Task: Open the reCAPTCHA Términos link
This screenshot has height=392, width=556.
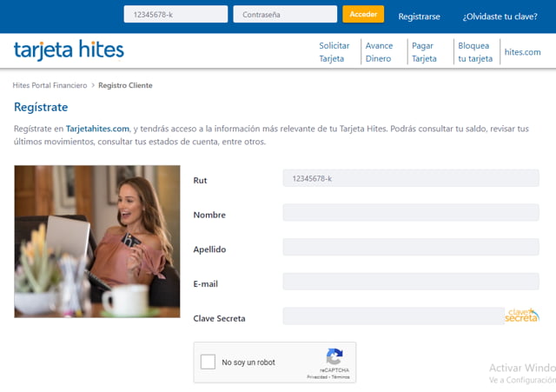Action: point(341,377)
